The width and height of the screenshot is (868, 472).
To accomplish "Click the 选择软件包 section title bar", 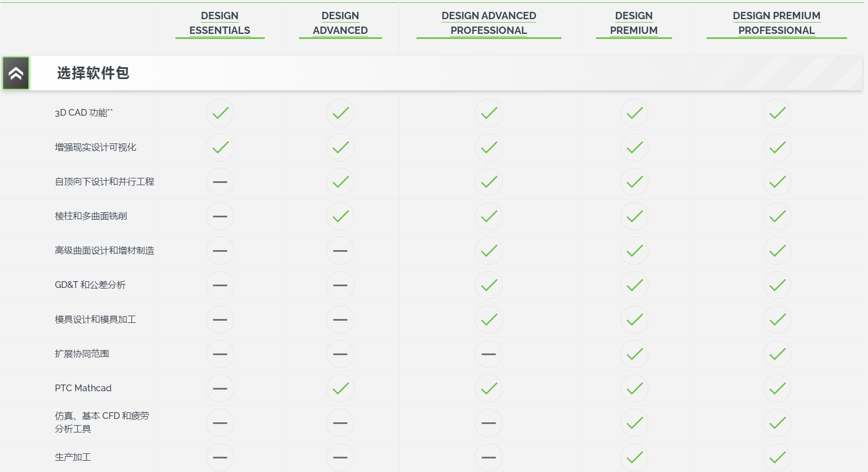I will [x=93, y=73].
